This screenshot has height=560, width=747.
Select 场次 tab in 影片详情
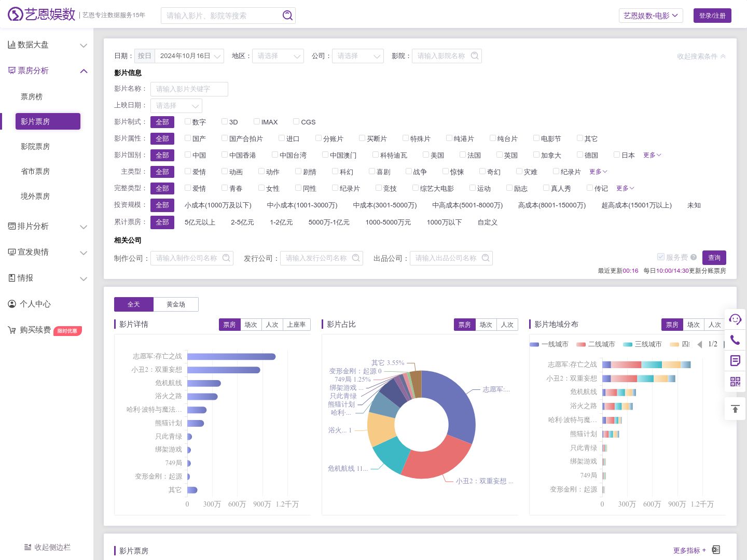(251, 325)
